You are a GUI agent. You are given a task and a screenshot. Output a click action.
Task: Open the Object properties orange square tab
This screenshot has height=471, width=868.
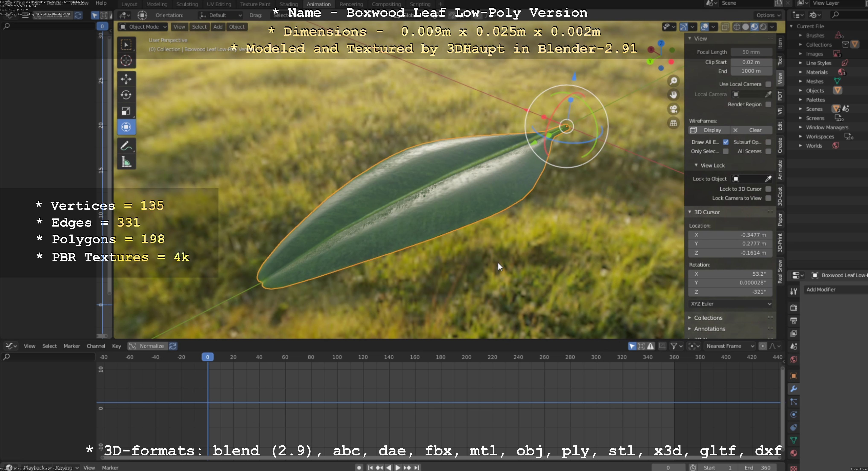tap(794, 376)
